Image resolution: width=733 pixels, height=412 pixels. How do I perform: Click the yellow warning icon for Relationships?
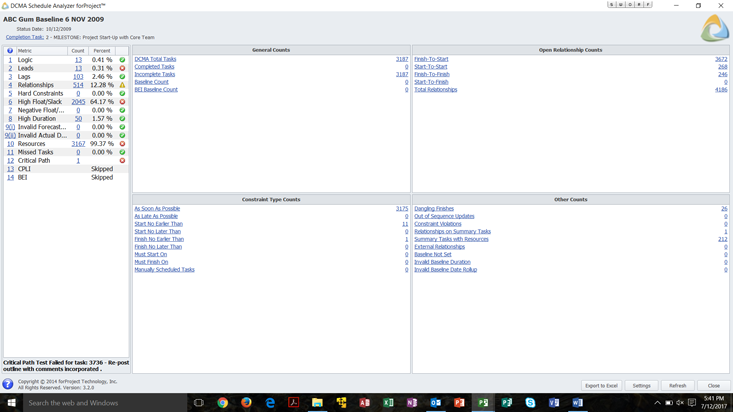123,85
